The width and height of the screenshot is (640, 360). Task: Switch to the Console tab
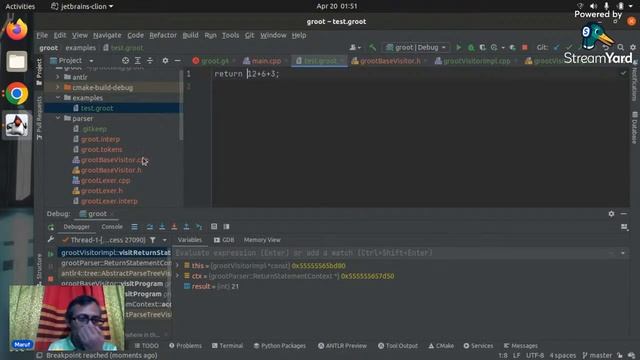(112, 227)
